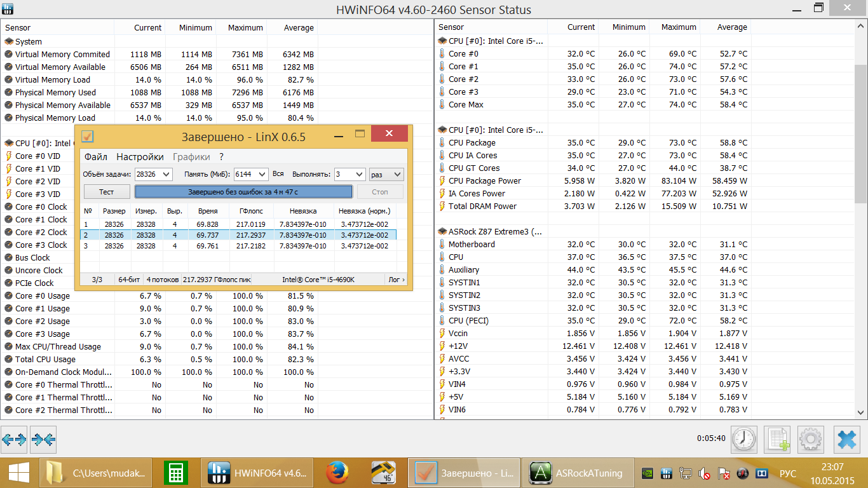868x488 pixels.
Task: Select the Virtual Memory Commited sensor row
Action: pyautogui.click(x=159, y=55)
